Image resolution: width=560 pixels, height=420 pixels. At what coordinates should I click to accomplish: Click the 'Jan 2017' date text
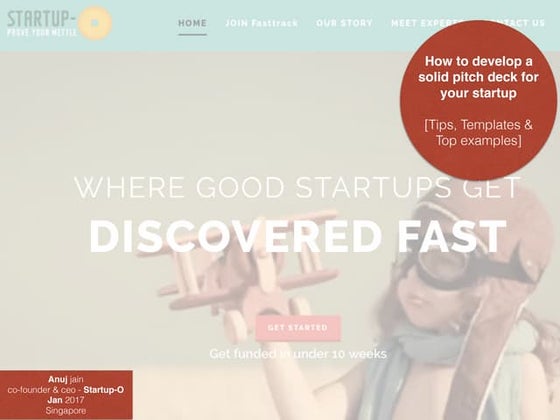coord(66,400)
